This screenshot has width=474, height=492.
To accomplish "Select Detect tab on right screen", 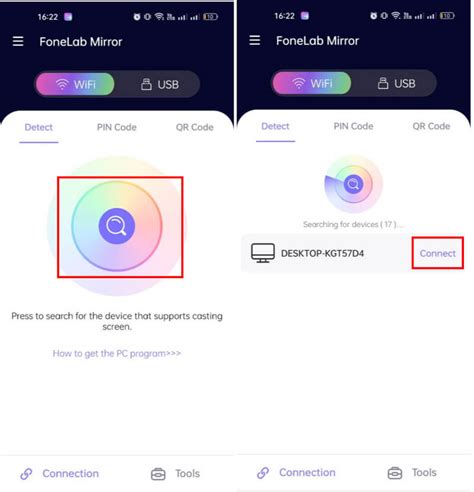I will pos(275,126).
